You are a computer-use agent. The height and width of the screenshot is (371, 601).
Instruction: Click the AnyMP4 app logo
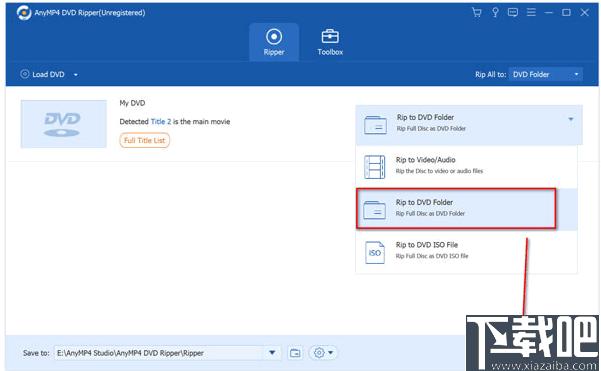coord(24,13)
